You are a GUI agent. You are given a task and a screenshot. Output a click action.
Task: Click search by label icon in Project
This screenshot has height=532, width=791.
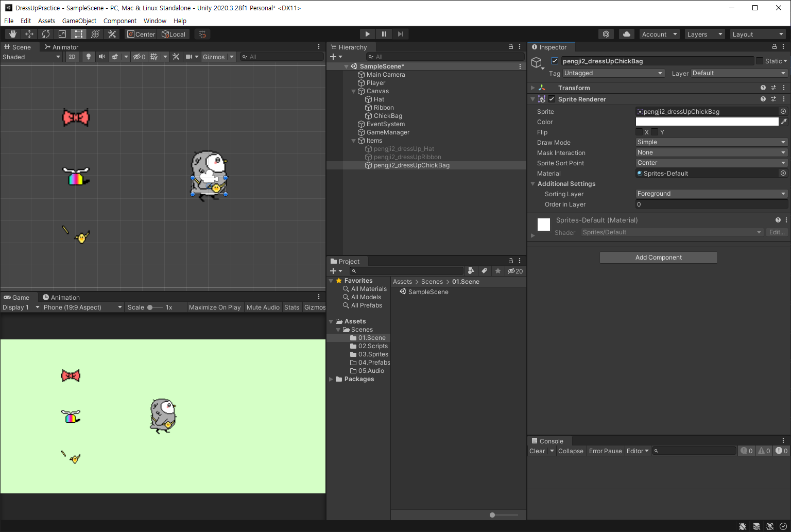point(484,271)
